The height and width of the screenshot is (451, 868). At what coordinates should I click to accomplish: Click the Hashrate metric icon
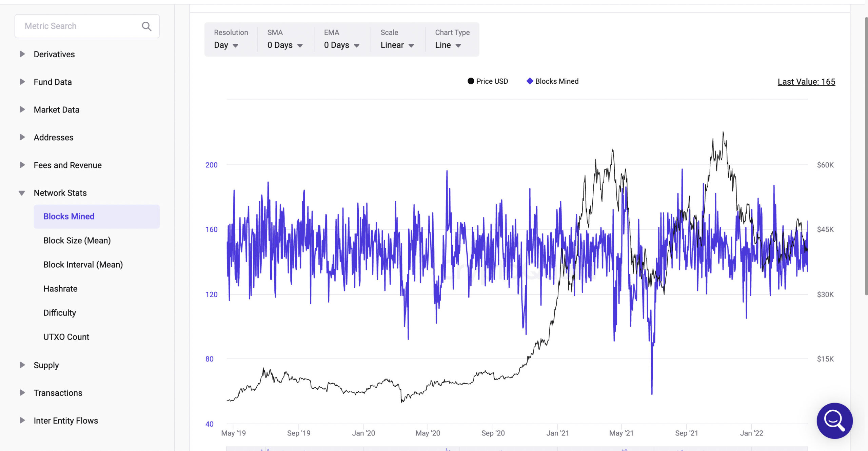60,289
